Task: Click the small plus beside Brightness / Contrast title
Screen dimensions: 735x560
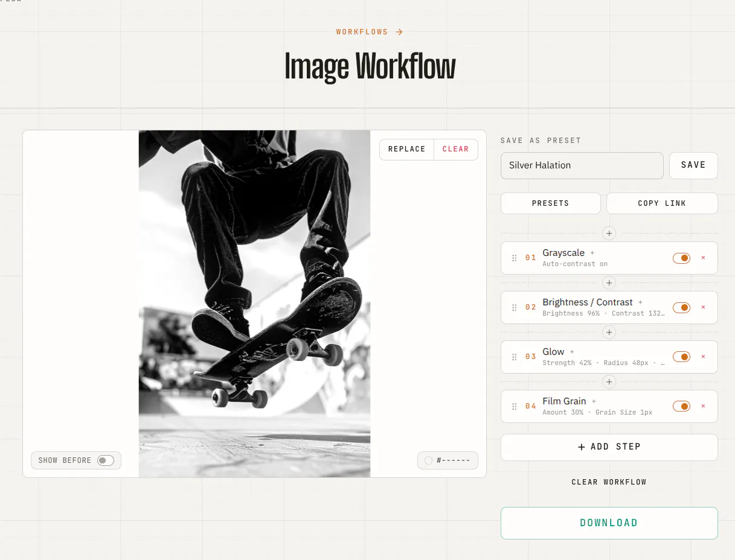Action: point(641,302)
